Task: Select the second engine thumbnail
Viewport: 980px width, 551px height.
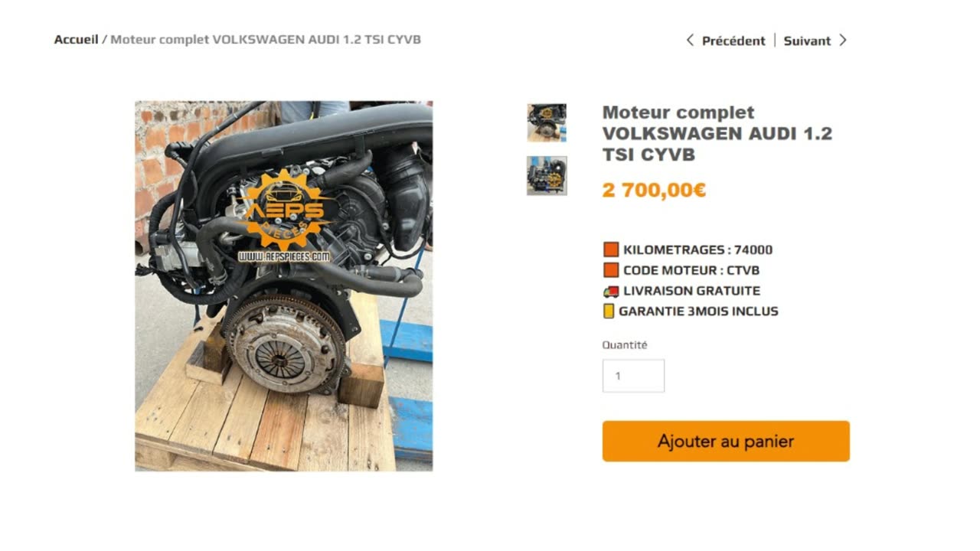Action: [x=547, y=176]
